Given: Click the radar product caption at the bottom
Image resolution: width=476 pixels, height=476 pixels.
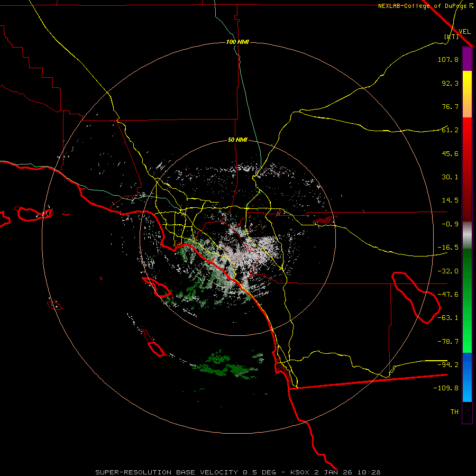Looking at the screenshot, I should 237,472.
